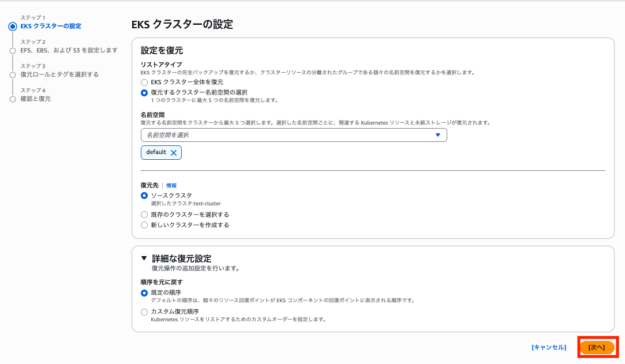Screen dimensions: 625x364
Task: Select the EKS クラスター全体を復元 radio option
Action: pos(144,82)
